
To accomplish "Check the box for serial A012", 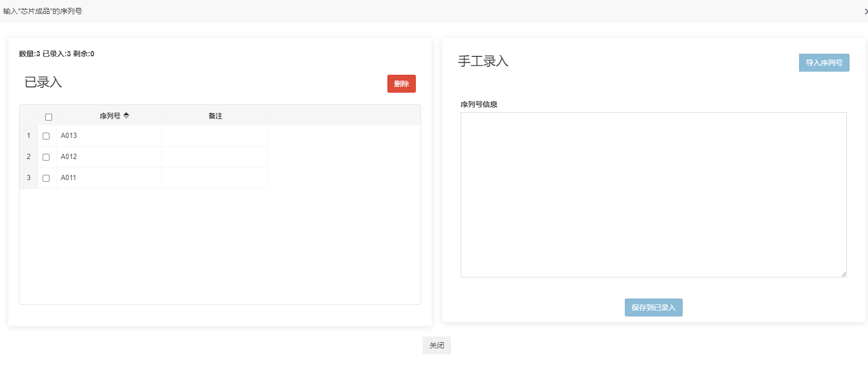I will click(x=46, y=157).
